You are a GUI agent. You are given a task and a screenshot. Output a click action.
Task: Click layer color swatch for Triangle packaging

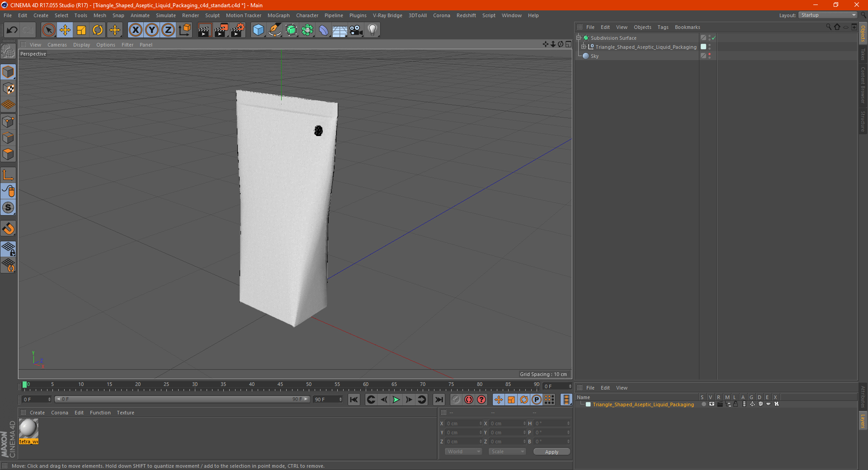(x=588, y=404)
